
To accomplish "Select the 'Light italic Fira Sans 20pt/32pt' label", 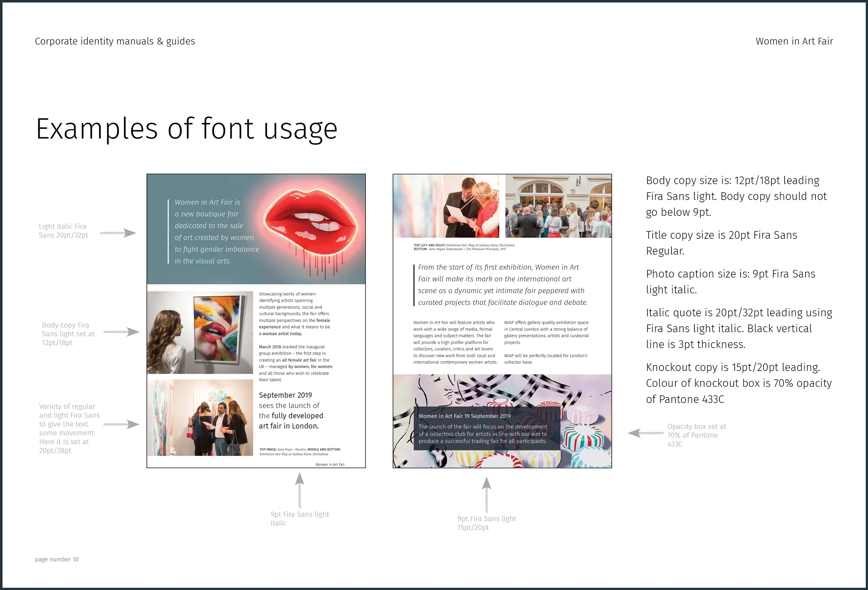I will [x=64, y=230].
